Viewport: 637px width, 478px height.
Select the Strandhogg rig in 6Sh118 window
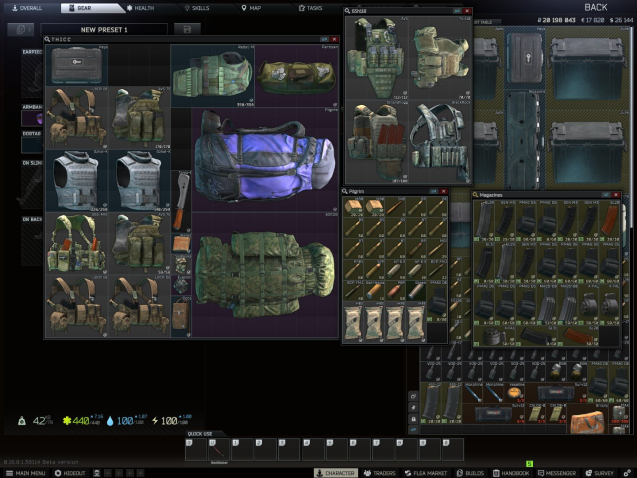click(x=377, y=142)
